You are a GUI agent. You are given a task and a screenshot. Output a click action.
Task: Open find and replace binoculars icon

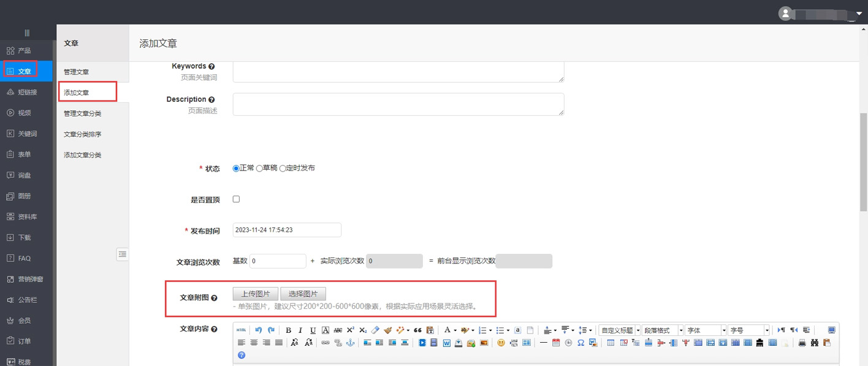pos(815,343)
